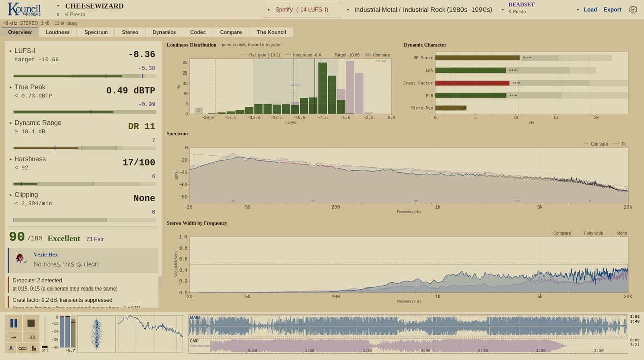
Task: Expand the Dynamic Range metric section
Action: (x=10, y=123)
